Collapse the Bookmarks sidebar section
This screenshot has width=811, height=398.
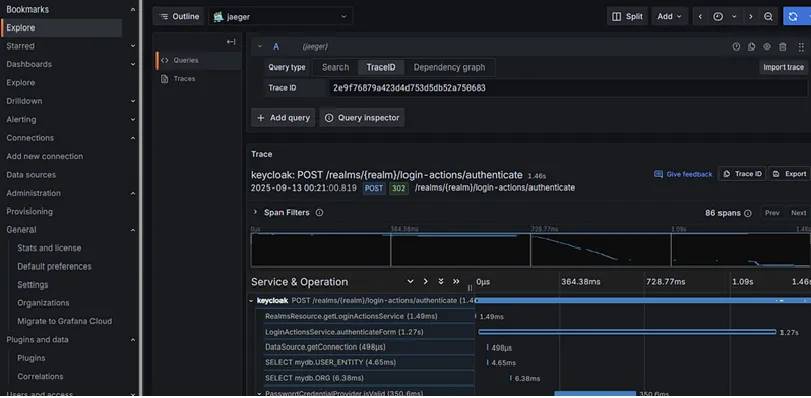(x=133, y=9)
